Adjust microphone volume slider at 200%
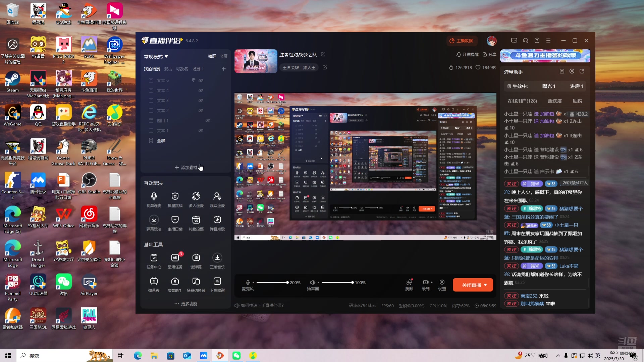Screen dimensions: 644x362 [287, 283]
